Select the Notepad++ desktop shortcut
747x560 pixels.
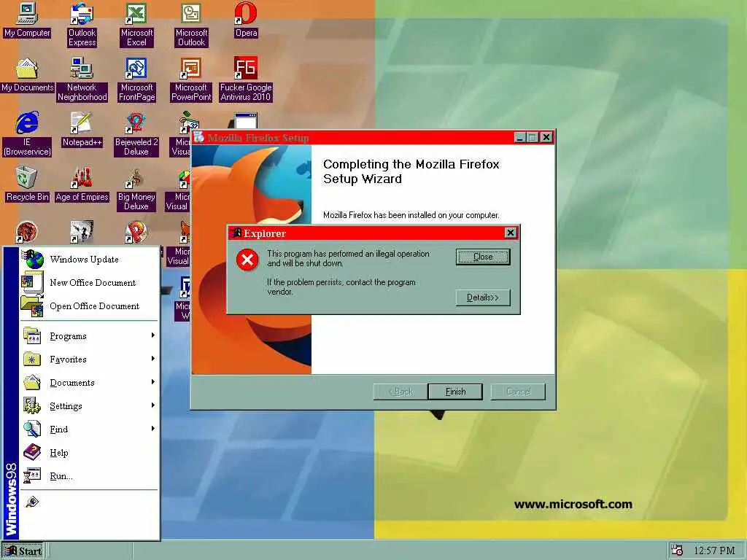coord(82,130)
